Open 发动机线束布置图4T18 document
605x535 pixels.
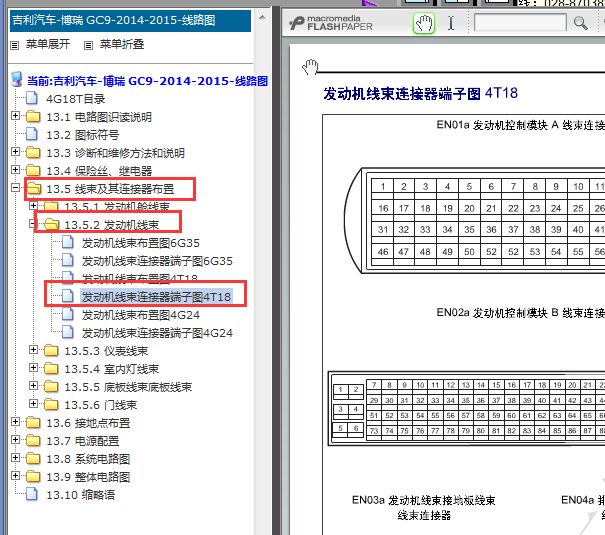point(139,278)
